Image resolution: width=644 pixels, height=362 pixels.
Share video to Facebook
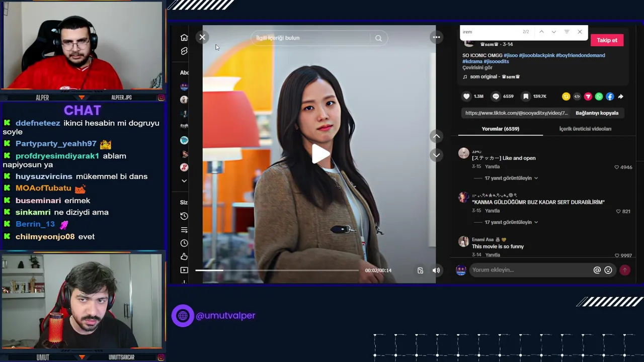(610, 97)
